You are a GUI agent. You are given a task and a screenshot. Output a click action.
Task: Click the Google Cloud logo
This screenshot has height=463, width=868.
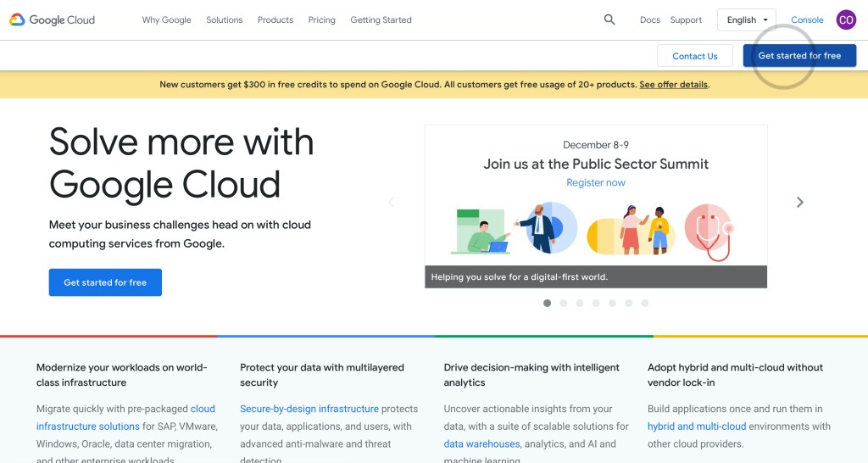click(52, 20)
